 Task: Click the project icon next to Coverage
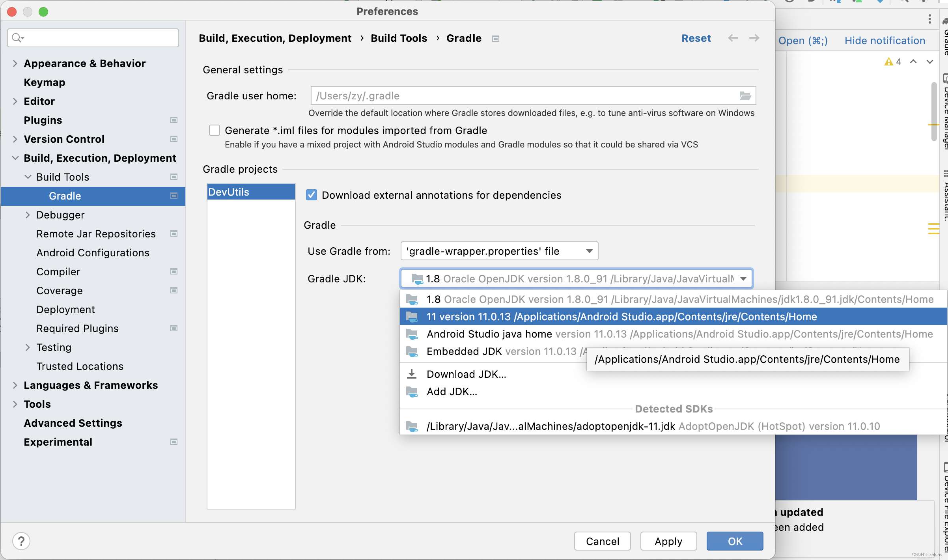[174, 290]
